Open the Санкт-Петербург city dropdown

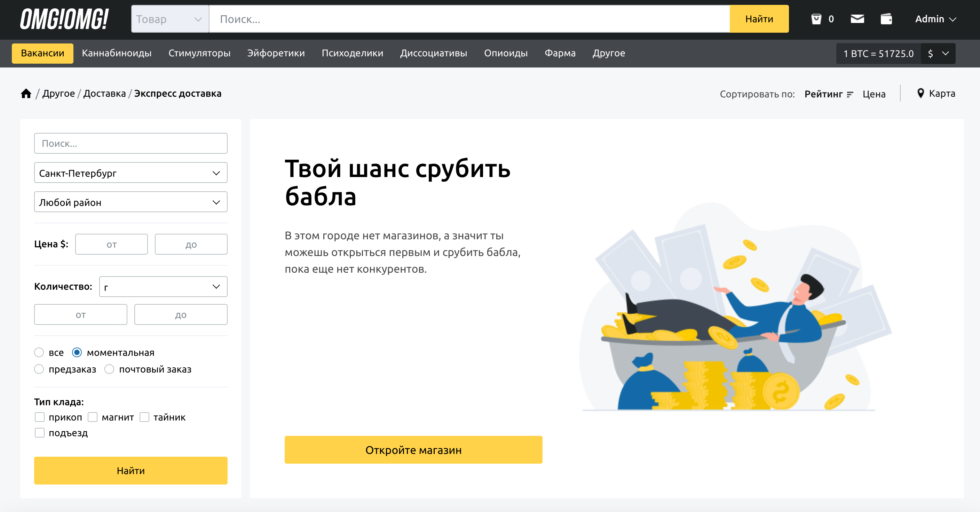131,173
